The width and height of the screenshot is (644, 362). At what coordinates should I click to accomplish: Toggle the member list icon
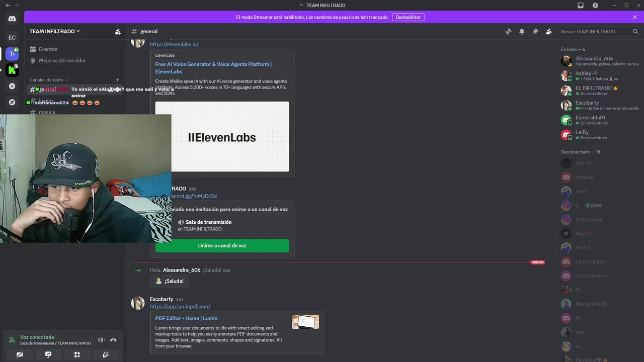click(549, 31)
